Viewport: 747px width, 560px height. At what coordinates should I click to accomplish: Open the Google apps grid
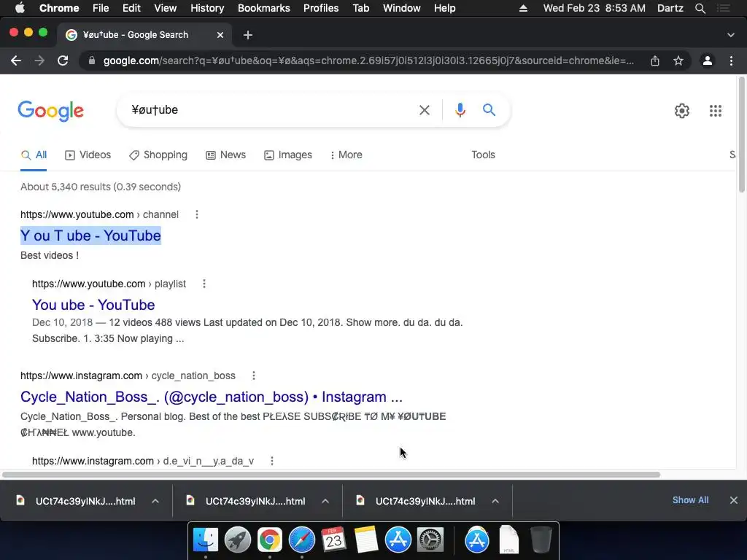pos(716,111)
